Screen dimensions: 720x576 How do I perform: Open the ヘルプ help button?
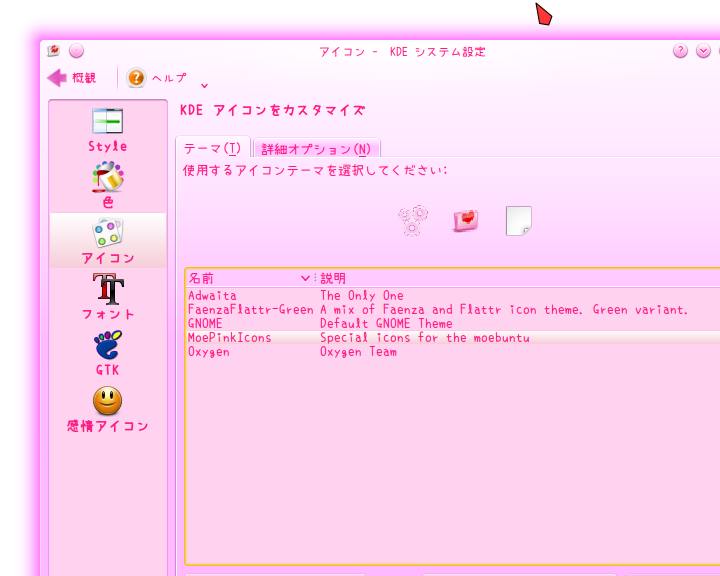(157, 78)
